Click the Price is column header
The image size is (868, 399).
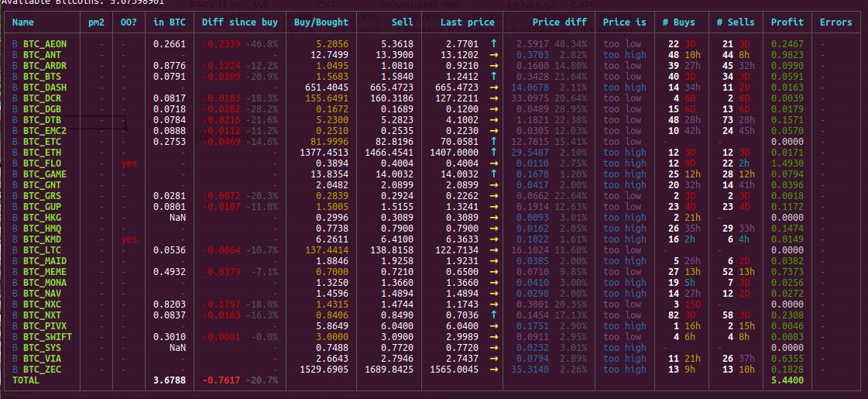point(624,22)
